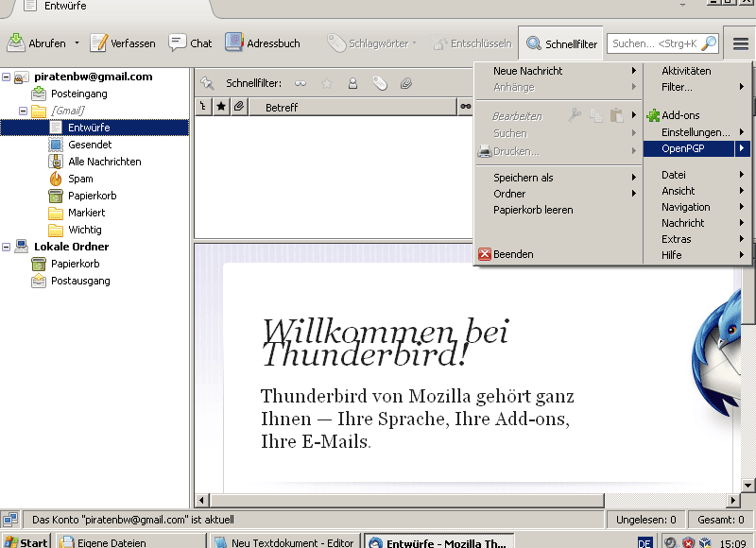756x548 pixels.
Task: Click Beenden to quit Thunderbird
Action: [513, 254]
